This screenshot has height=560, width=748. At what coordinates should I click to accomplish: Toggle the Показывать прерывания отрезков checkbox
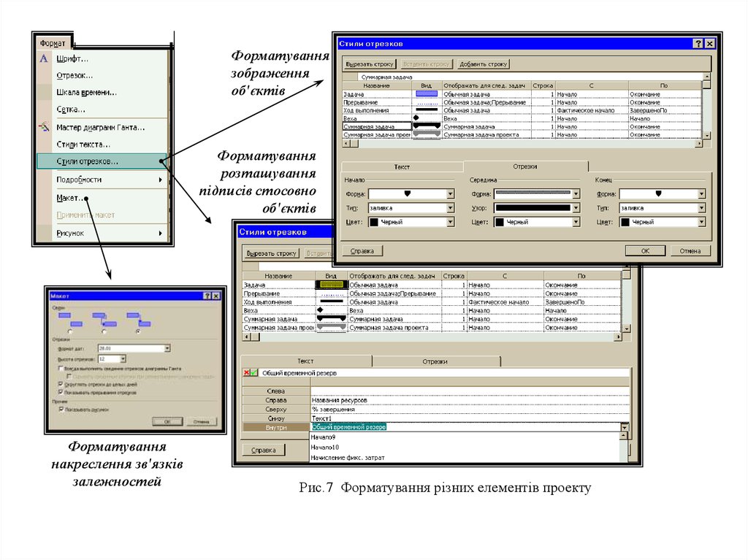61,392
